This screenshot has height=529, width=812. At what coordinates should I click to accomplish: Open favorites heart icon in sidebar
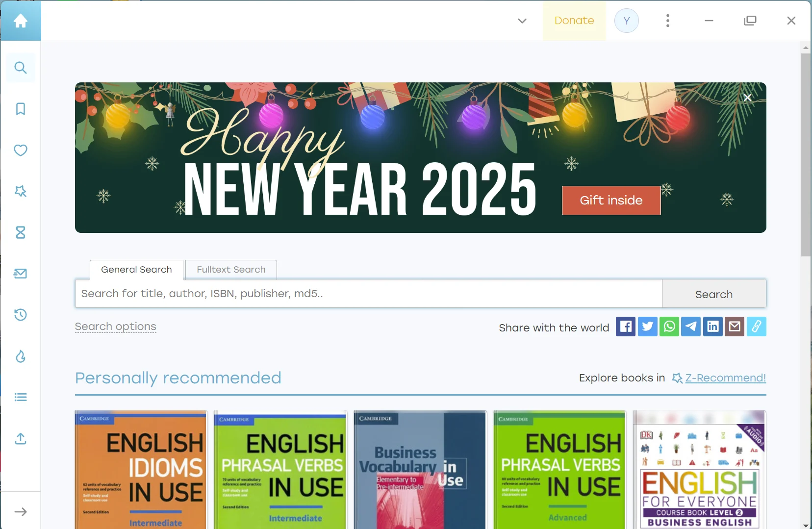tap(21, 150)
